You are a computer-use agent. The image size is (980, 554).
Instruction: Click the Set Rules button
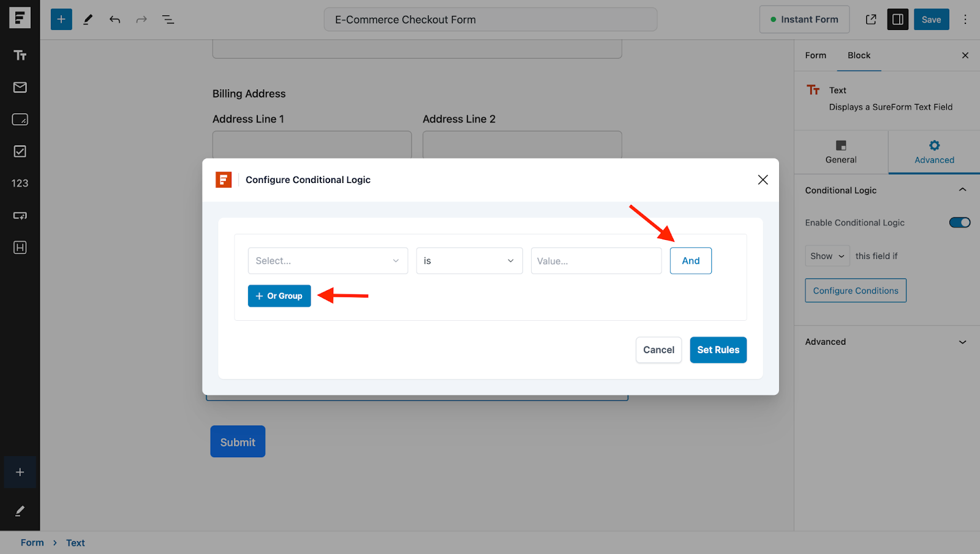718,350
